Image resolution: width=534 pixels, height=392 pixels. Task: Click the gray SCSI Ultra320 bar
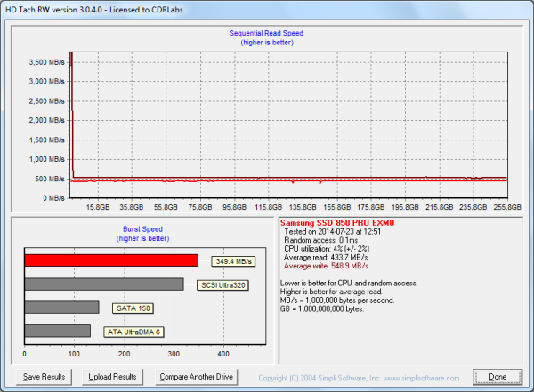(104, 284)
